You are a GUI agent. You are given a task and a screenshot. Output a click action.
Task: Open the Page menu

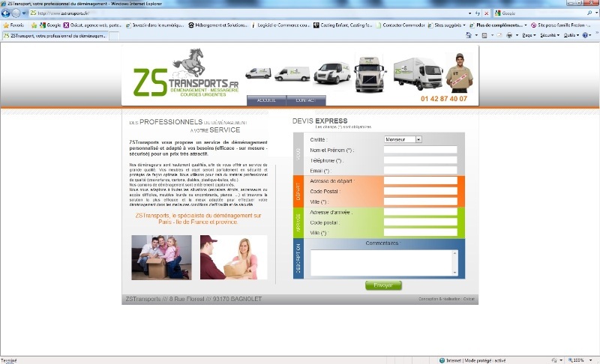click(529, 35)
